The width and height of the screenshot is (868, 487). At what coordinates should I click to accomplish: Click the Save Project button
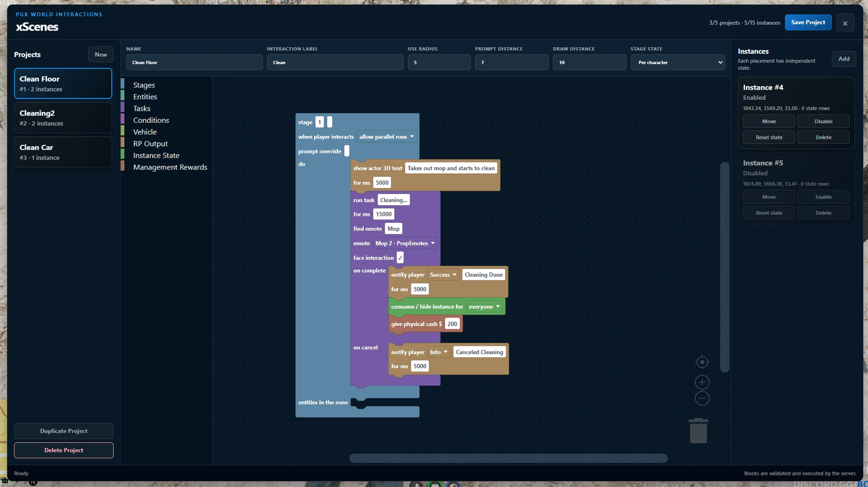[808, 22]
